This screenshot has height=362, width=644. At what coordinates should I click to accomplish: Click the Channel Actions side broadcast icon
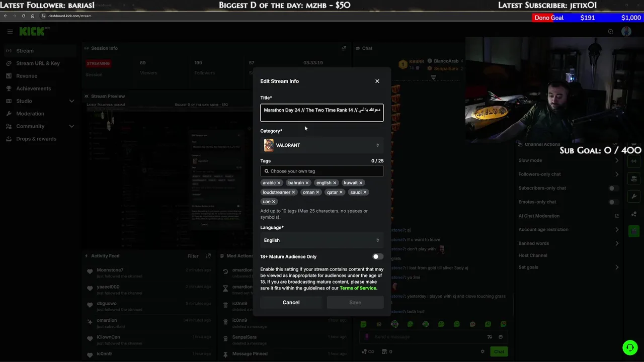633,161
